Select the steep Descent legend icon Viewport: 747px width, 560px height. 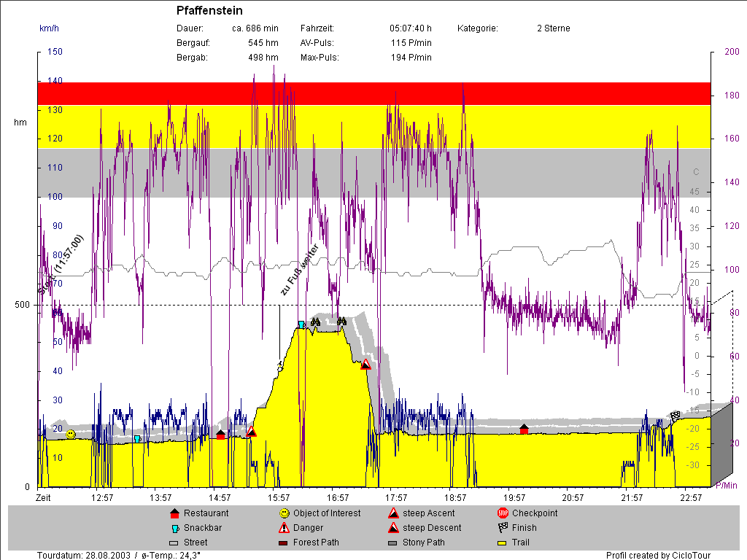(x=393, y=528)
